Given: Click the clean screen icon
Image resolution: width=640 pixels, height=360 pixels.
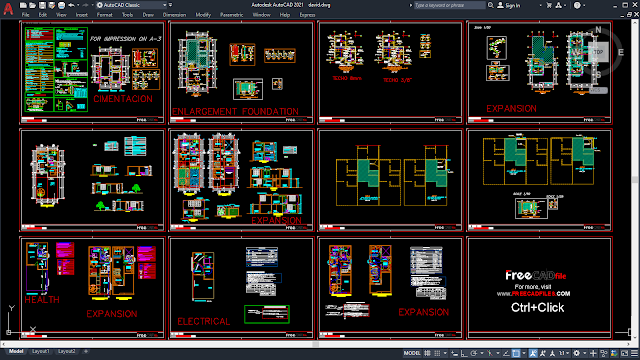Looking at the screenshot, I should (x=624, y=353).
